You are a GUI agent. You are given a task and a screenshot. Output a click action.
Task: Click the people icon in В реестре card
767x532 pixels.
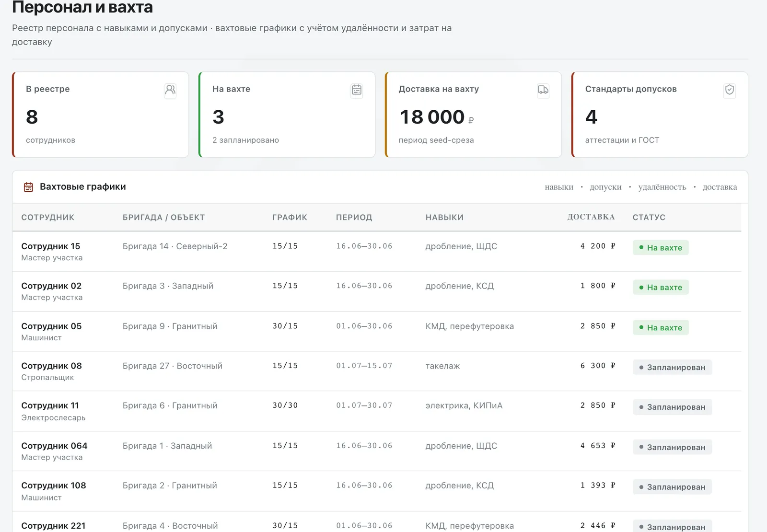coord(170,90)
